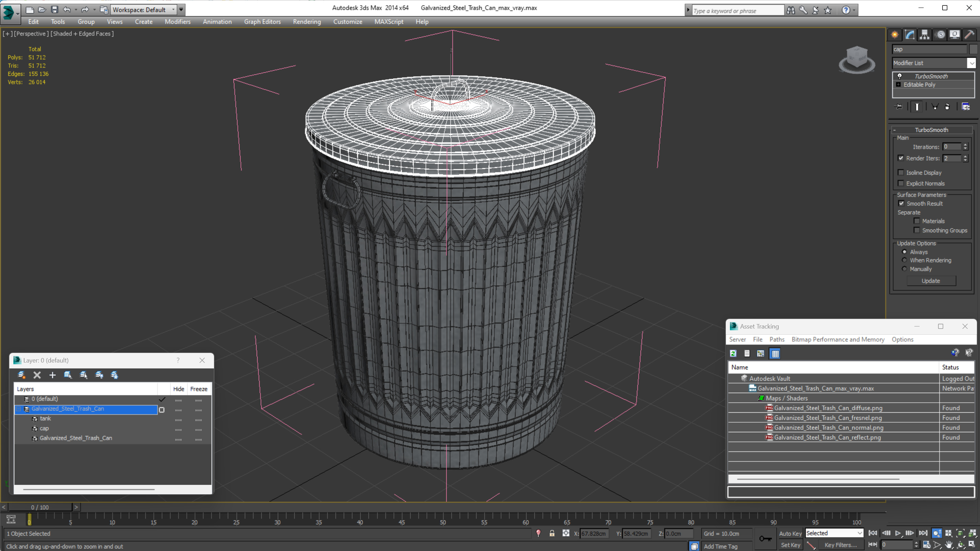Click the Iterations spinner arrows

pos(965,146)
